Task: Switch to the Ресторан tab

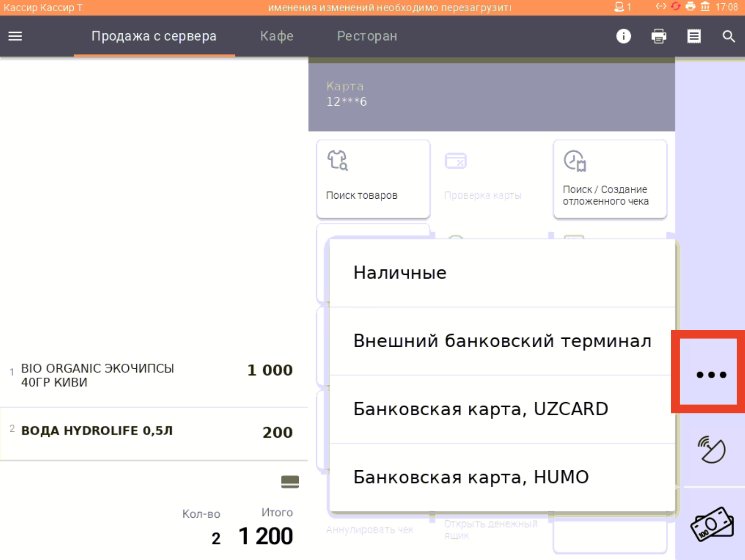Action: pos(367,36)
